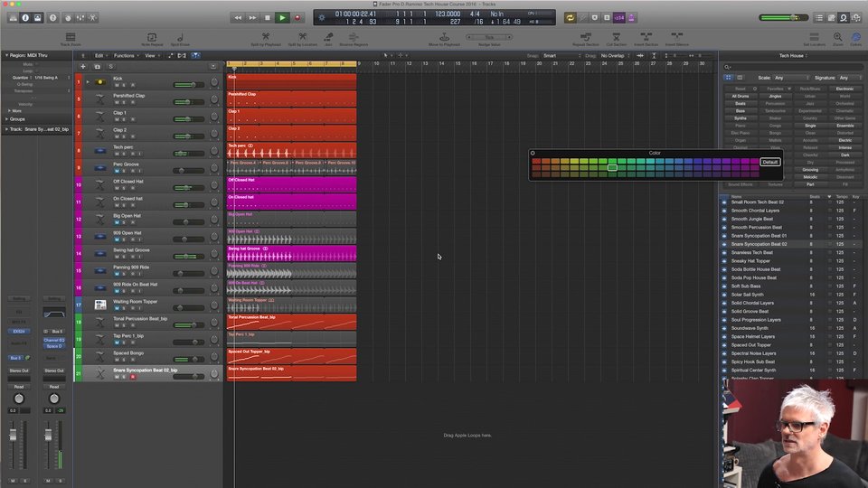The image size is (868, 488).
Task: Open the View menu in tracks area
Action: pos(151,55)
